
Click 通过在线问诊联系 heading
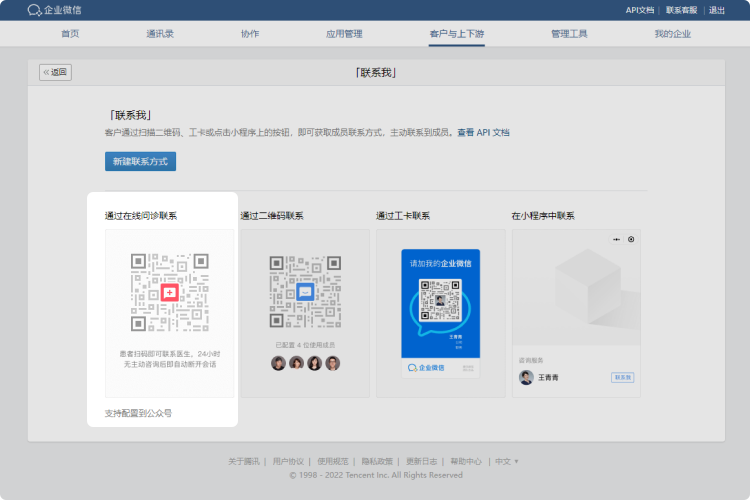[x=141, y=216]
